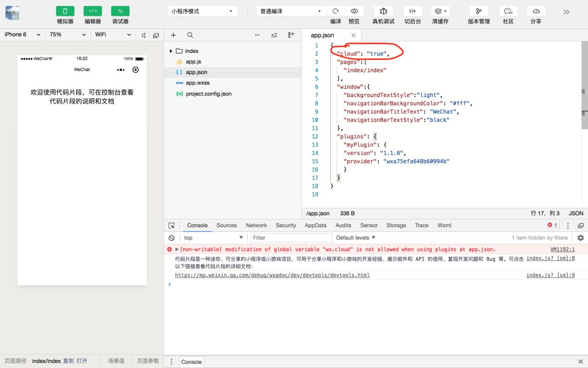588x368 pixels.
Task: Click the compile (编译) refresh icon
Action: point(335,11)
